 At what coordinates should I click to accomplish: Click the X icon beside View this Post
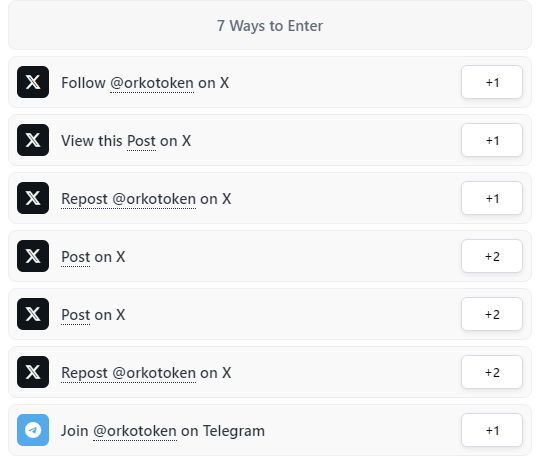point(33,140)
